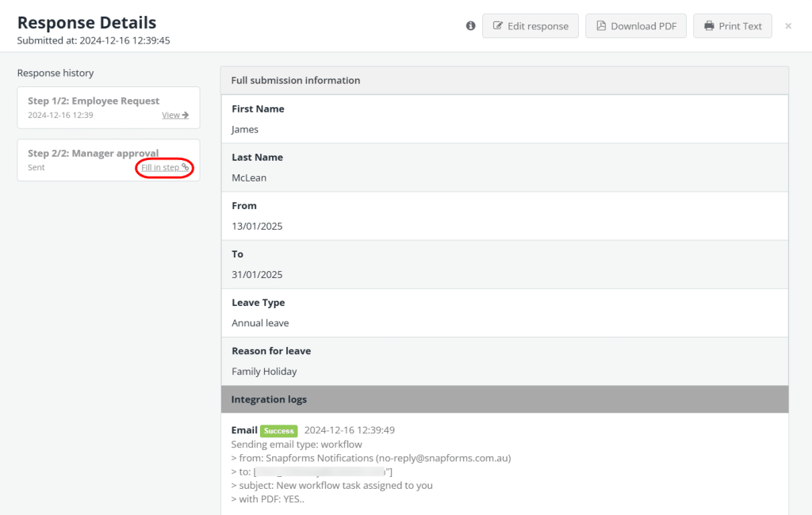This screenshot has height=515, width=812.
Task: Open the Response history panel heading
Action: click(56, 73)
